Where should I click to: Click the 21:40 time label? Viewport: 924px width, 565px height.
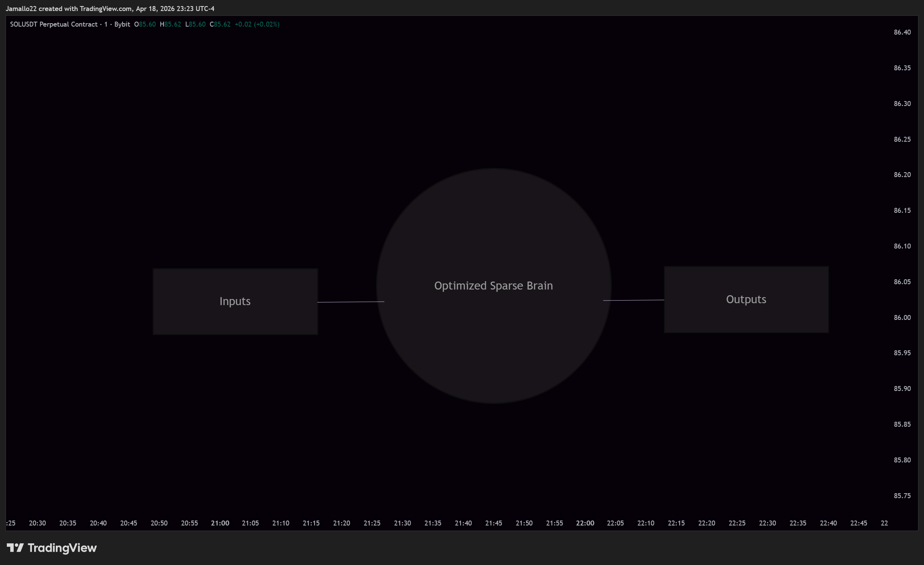pyautogui.click(x=463, y=523)
